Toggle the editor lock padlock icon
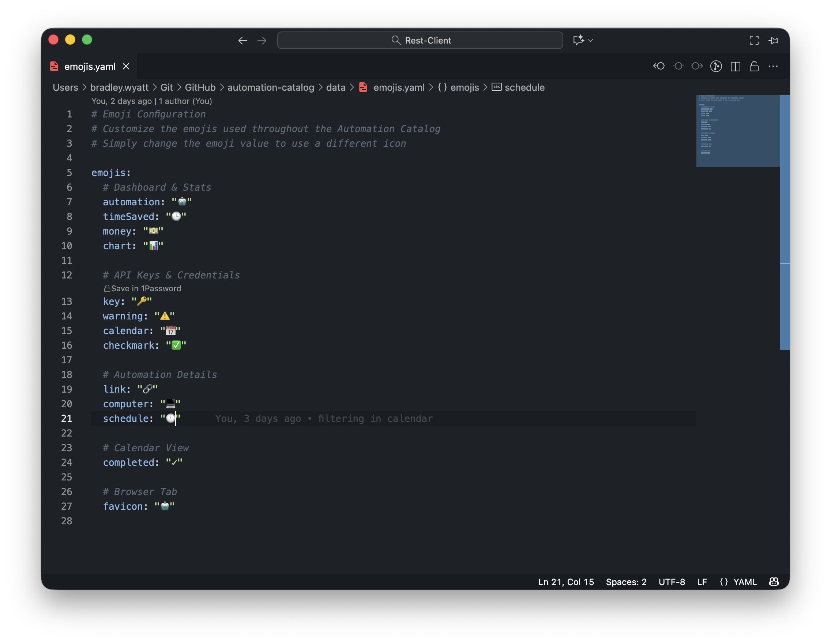Viewport: 831px width, 644px height. pos(754,66)
